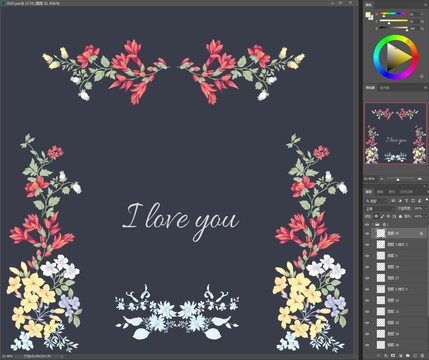Create a new adjustment layer using half-circle icon
This screenshot has width=429, height=360.
click(x=401, y=356)
